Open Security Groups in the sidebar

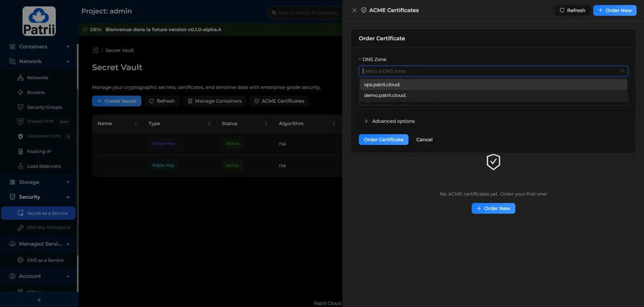click(x=44, y=107)
